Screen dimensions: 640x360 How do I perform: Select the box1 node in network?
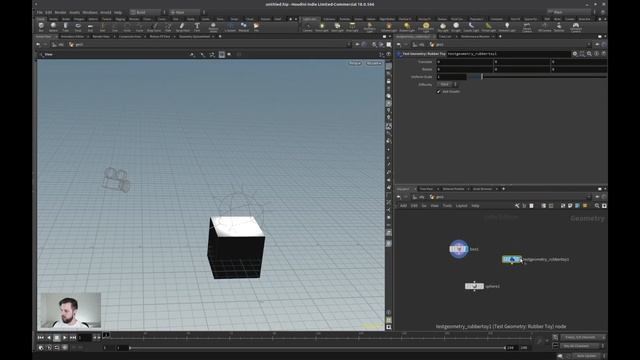(x=459, y=249)
